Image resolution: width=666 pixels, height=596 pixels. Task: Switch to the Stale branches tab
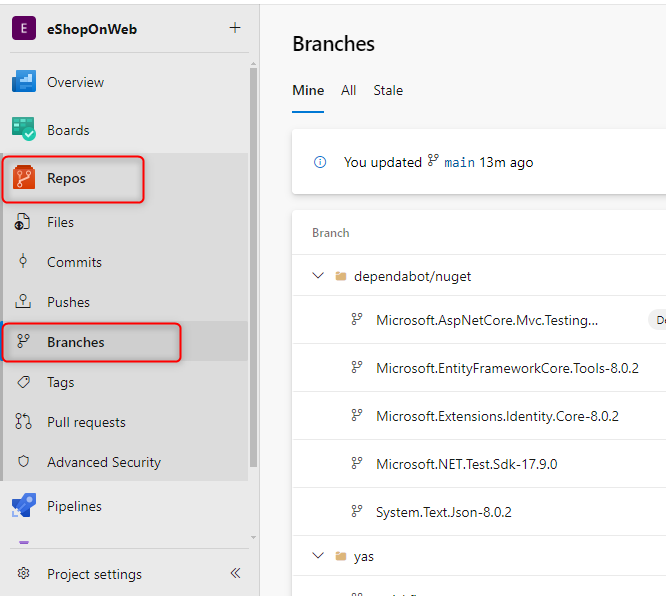click(388, 90)
